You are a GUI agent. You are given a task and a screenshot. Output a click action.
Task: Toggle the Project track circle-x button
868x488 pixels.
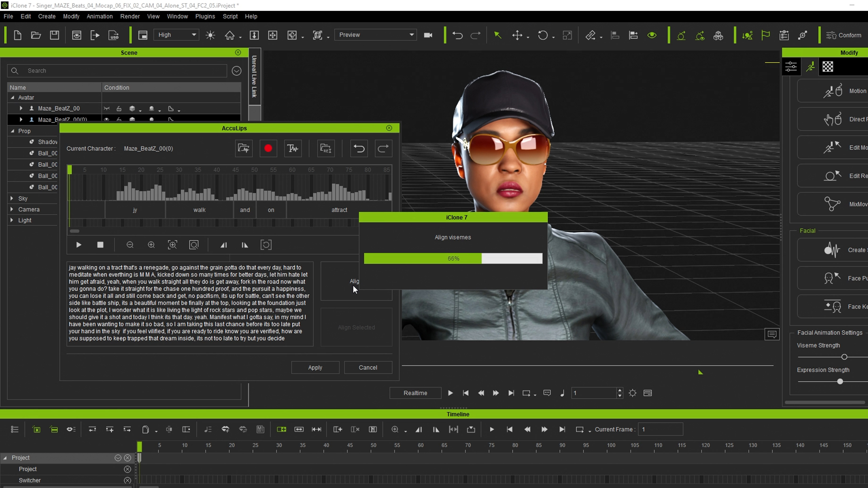(x=127, y=469)
